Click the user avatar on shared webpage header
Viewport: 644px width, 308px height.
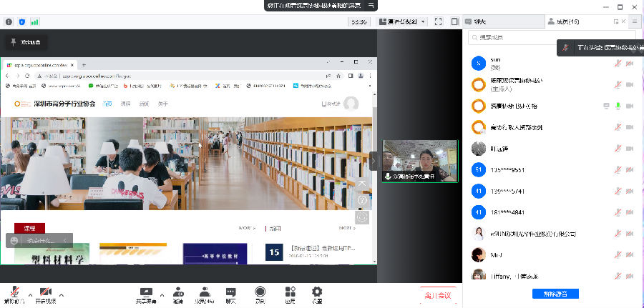(x=351, y=104)
